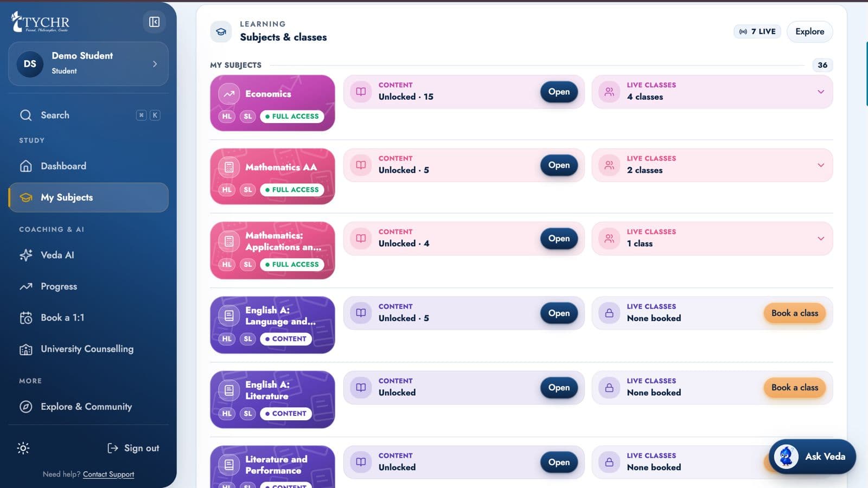Expand Economics live classes chevron
The image size is (868, 488).
pos(821,92)
